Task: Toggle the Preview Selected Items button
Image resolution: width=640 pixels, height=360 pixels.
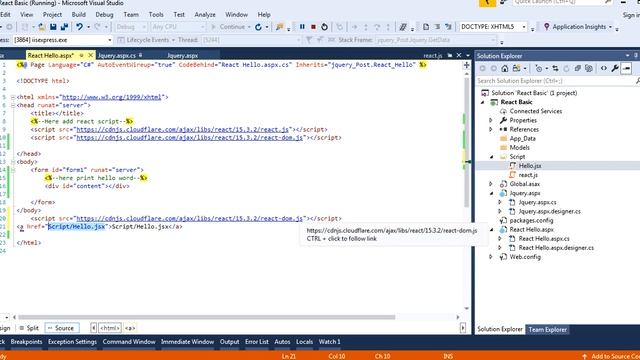Action: tap(627, 69)
